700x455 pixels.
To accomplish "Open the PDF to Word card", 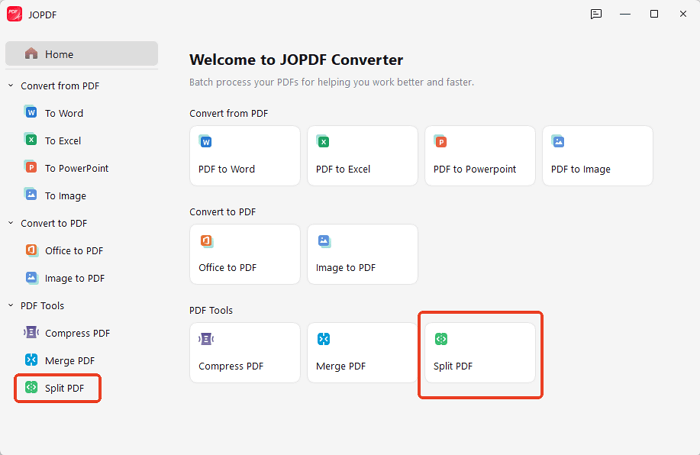I will [x=245, y=155].
